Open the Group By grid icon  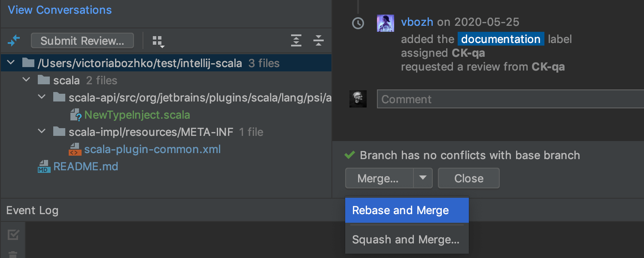coord(158,41)
